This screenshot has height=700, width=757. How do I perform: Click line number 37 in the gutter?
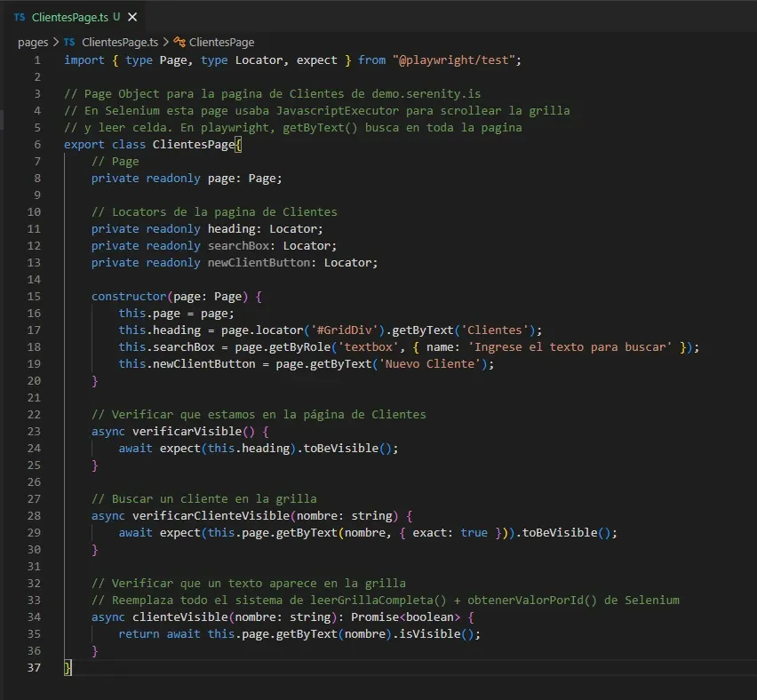[x=34, y=667]
